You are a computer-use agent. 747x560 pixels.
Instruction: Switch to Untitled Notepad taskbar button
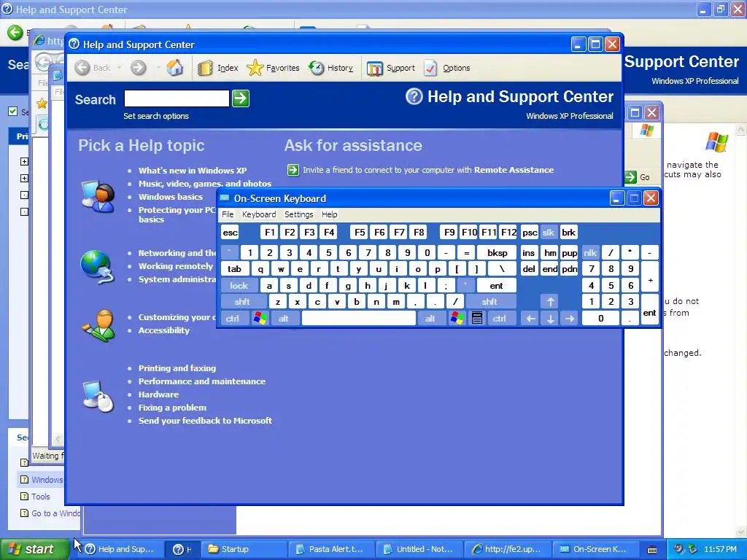pos(419,549)
